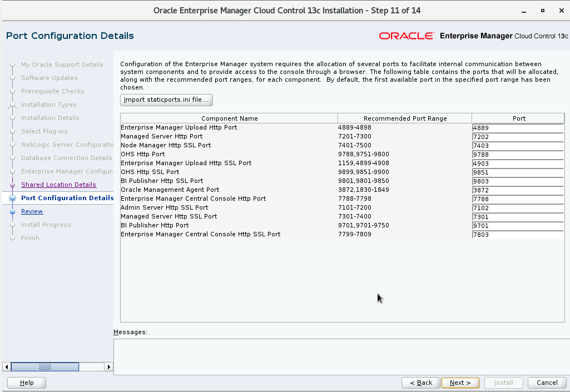This screenshot has height=392, width=570.
Task: Edit the OHS Http Port field 9788
Action: click(x=518, y=155)
